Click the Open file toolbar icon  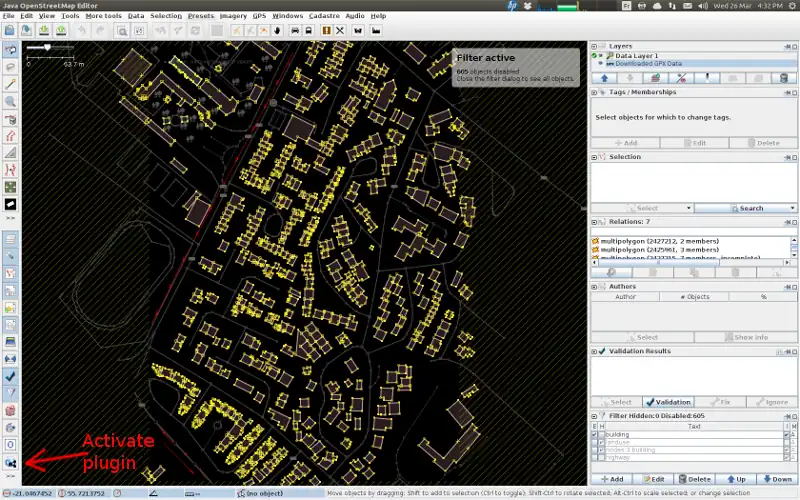[9, 31]
